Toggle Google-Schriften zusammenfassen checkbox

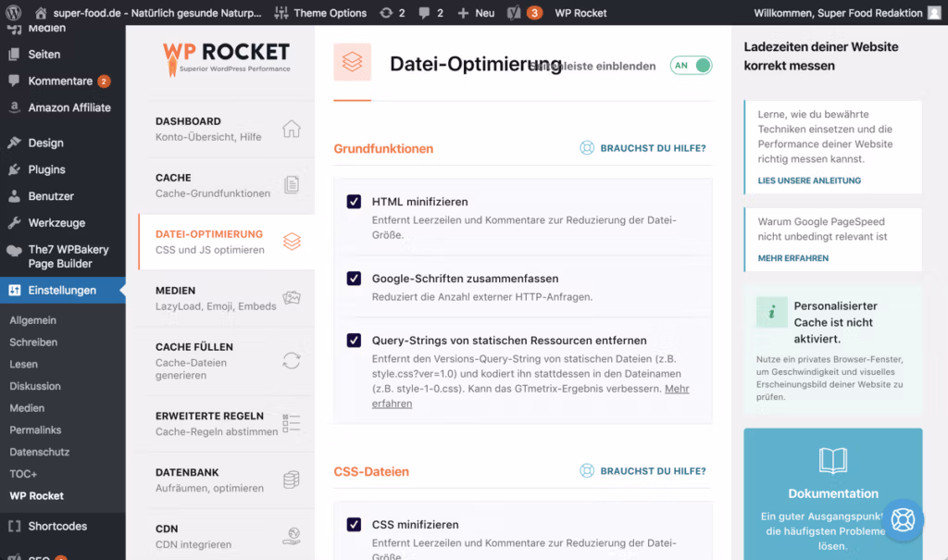click(x=354, y=279)
